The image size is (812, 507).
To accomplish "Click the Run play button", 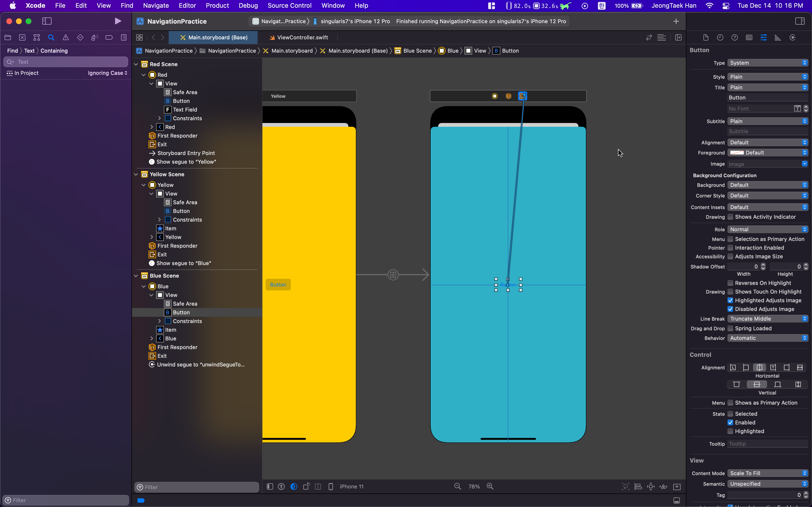I will (118, 21).
